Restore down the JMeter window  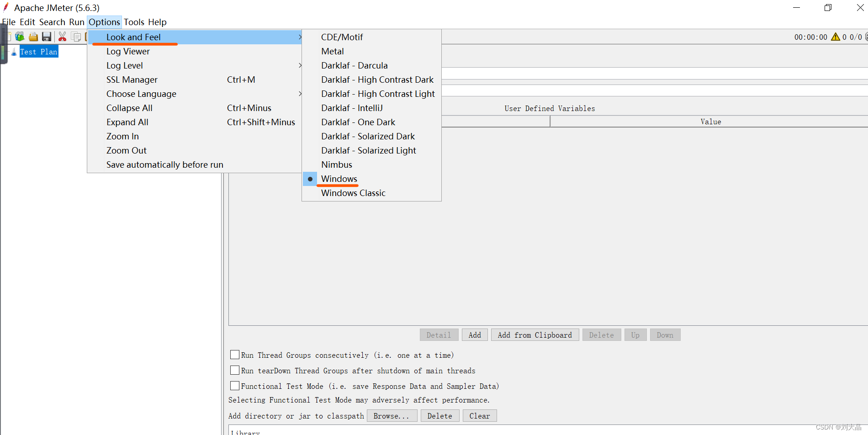(x=828, y=7)
